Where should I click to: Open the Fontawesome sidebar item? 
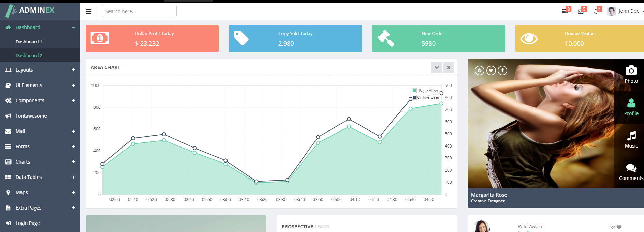(x=31, y=116)
